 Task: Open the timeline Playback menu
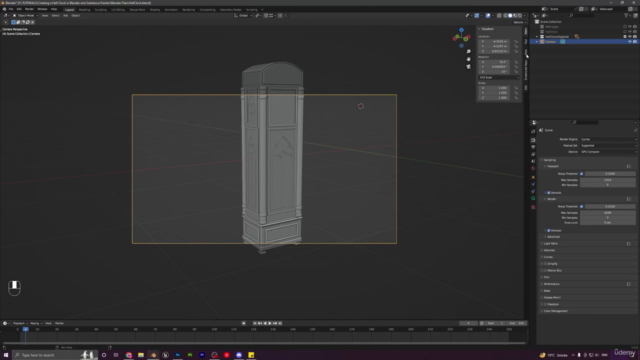click(19, 323)
